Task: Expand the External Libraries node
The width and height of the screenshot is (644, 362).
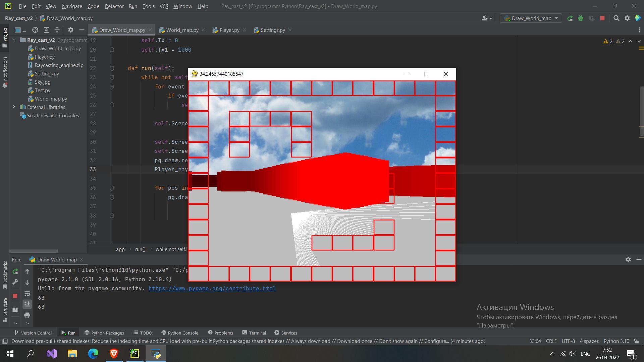Action: [x=14, y=107]
